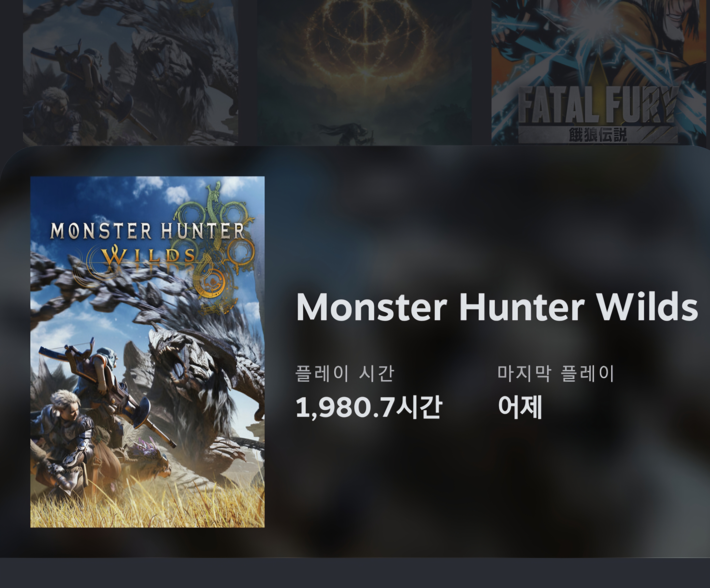Click the Monster Hunter Wilds title text
The image size is (710, 588).
497,307
